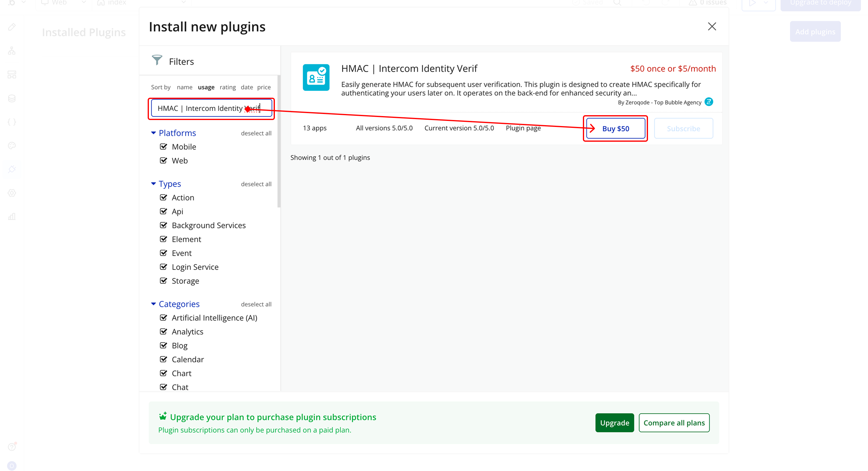868x471 pixels.
Task: Click the Filters funnel icon
Action: pyautogui.click(x=157, y=60)
